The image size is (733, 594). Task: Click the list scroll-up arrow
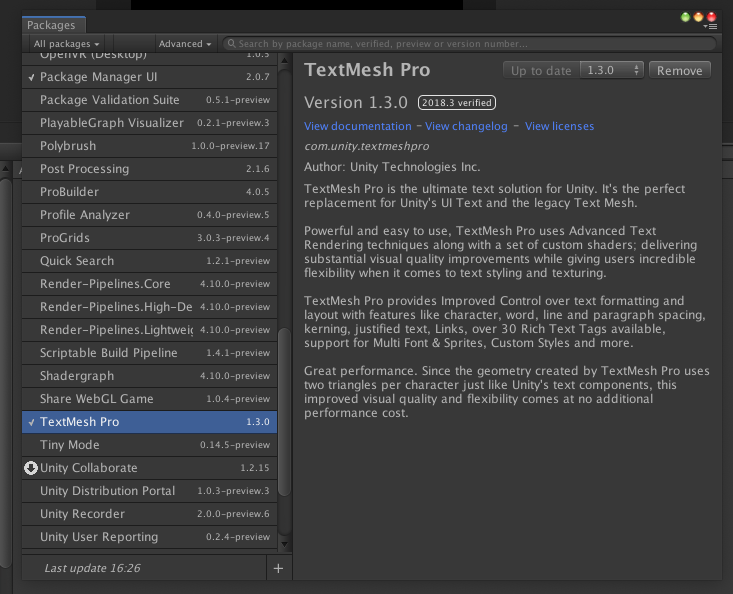284,61
